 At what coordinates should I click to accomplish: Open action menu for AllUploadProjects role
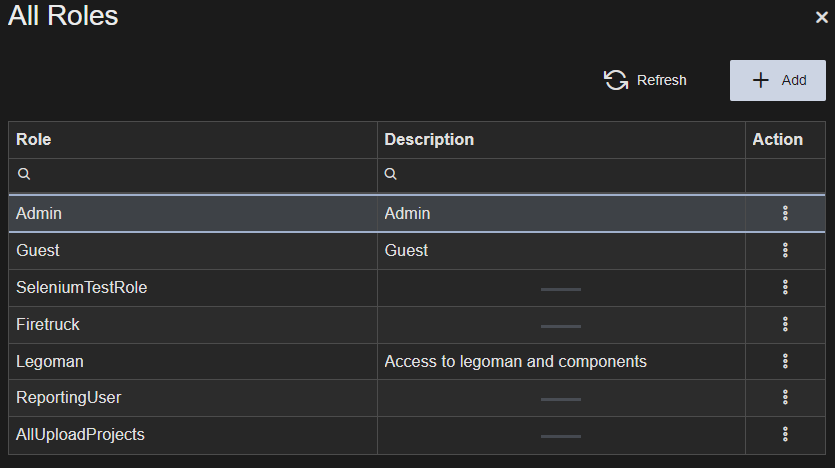coord(785,434)
